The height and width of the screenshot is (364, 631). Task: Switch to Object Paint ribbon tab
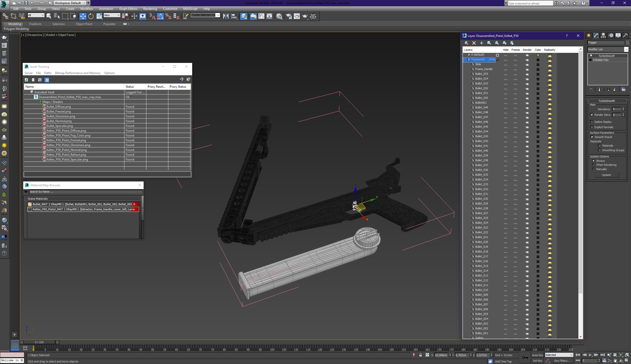(x=84, y=24)
